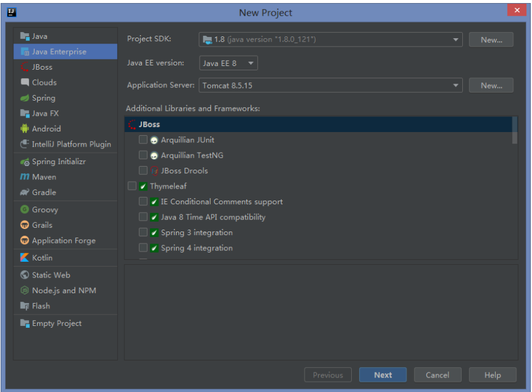Choose the Android robot icon
This screenshot has width=532, height=392.
pyautogui.click(x=25, y=128)
